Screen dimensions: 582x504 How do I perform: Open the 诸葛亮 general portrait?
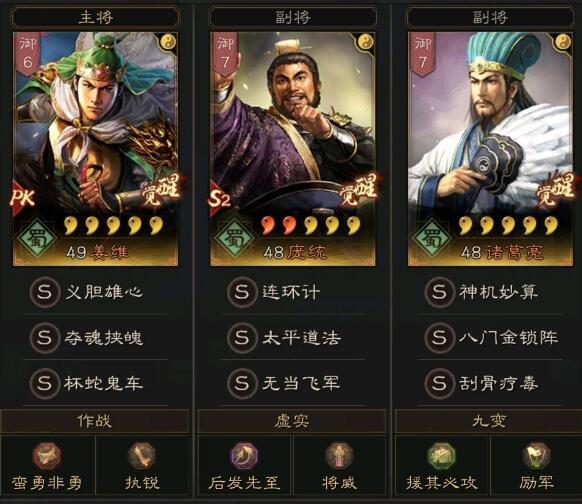click(490, 148)
